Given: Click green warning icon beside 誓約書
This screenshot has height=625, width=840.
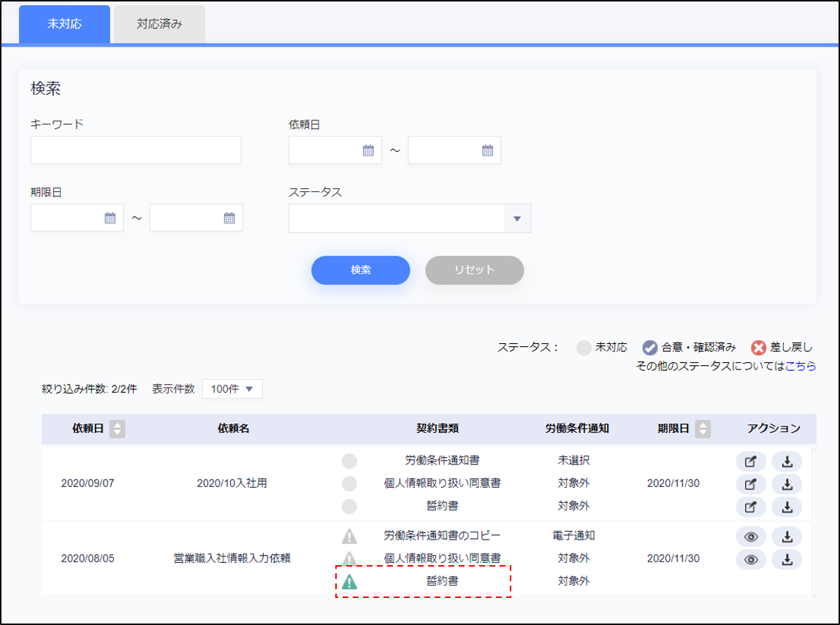Looking at the screenshot, I should [x=349, y=582].
